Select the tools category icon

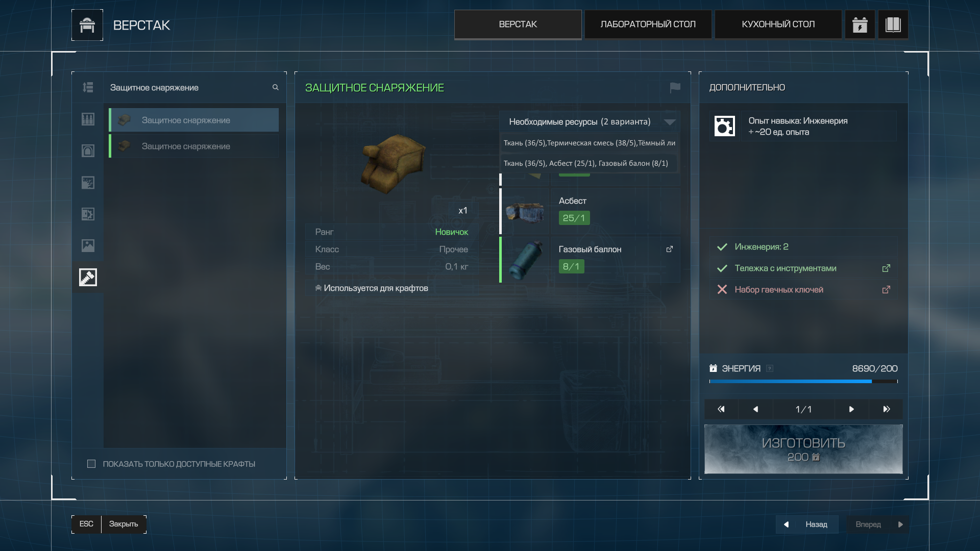88,278
